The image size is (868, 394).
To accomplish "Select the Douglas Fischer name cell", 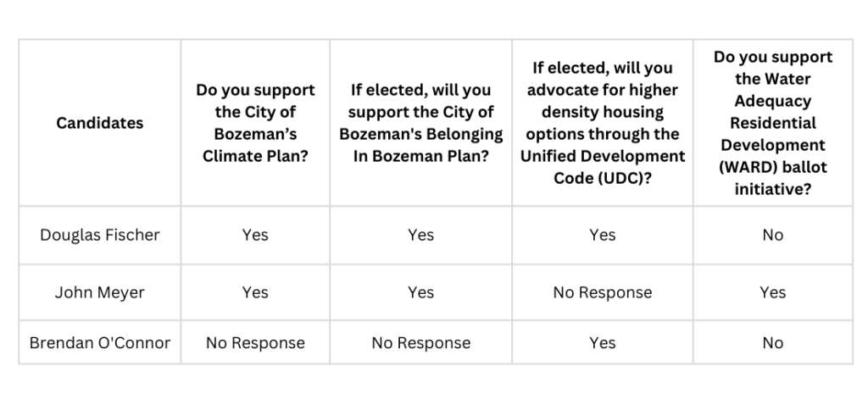I will pyautogui.click(x=100, y=235).
